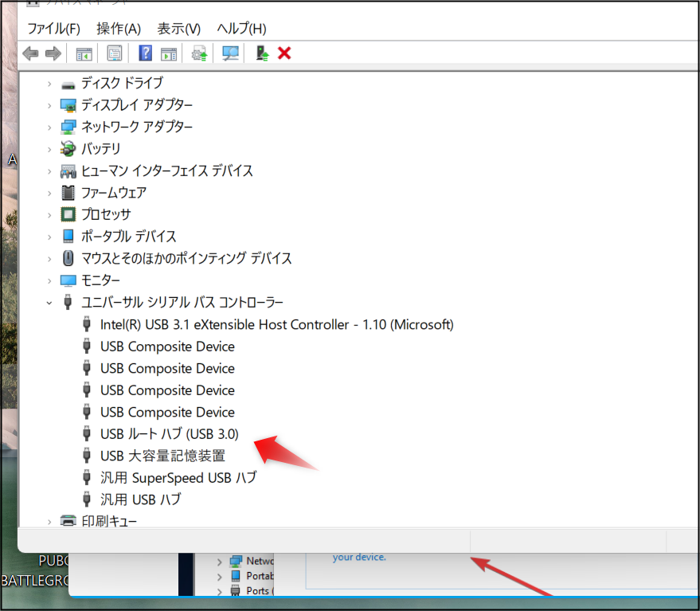Collapse the ユニバーサル シリアル バス コントローラー category
The height and width of the screenshot is (611, 700).
click(x=49, y=302)
